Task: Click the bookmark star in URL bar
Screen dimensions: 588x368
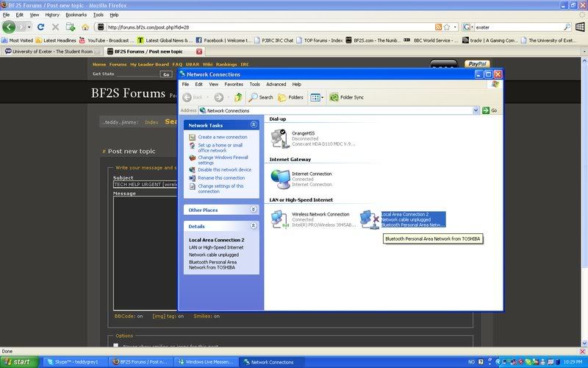Action: tap(447, 27)
